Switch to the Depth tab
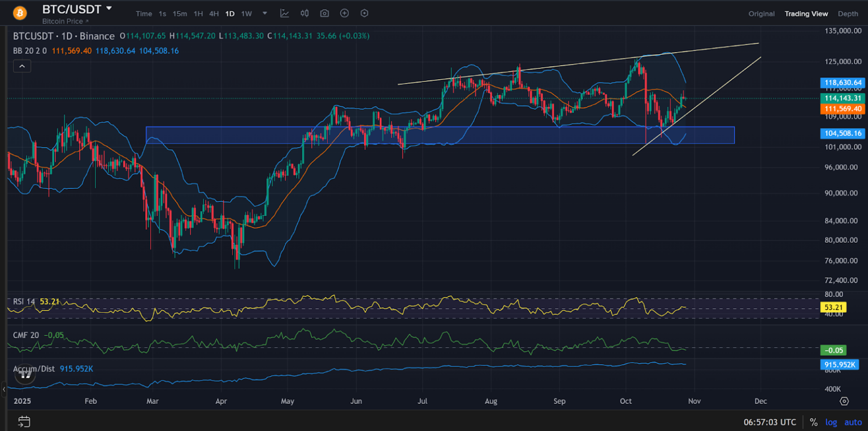 pos(848,14)
